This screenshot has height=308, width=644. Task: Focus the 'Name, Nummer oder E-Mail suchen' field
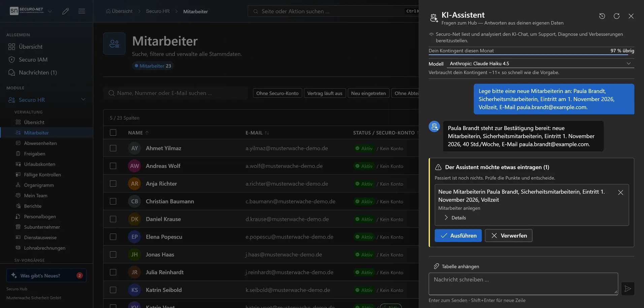tap(175, 93)
